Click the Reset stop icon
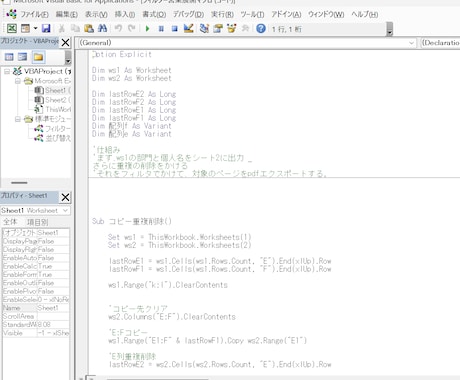This screenshot has width=460, height=380. click(175, 29)
